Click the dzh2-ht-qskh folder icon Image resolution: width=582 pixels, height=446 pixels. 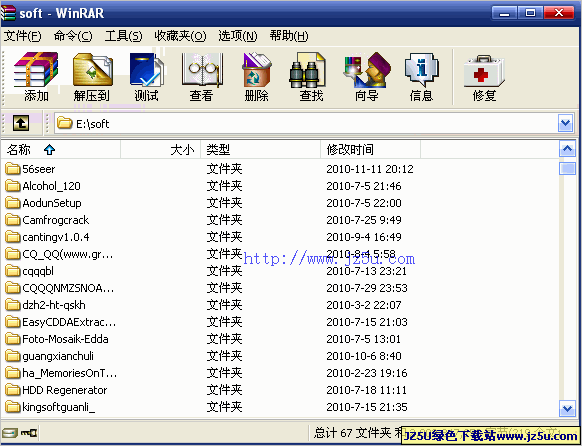click(13, 305)
